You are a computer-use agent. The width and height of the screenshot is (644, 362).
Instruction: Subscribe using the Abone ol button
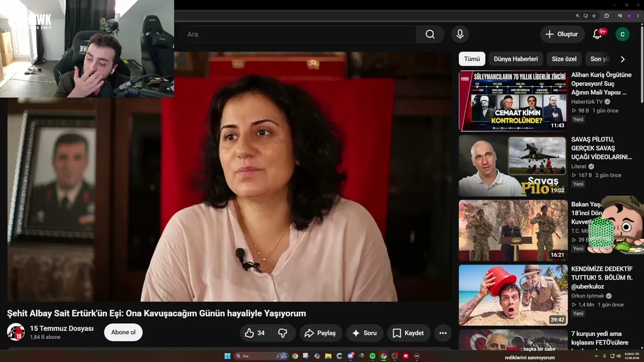tap(123, 332)
